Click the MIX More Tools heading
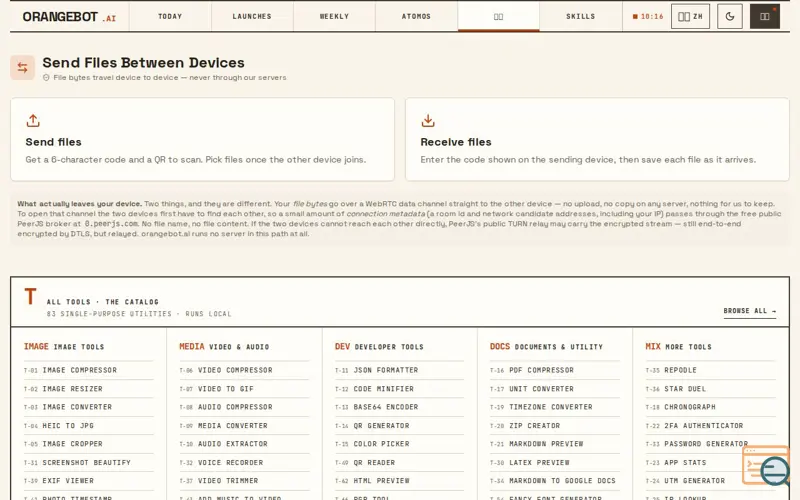Image resolution: width=800 pixels, height=500 pixels. click(x=678, y=346)
